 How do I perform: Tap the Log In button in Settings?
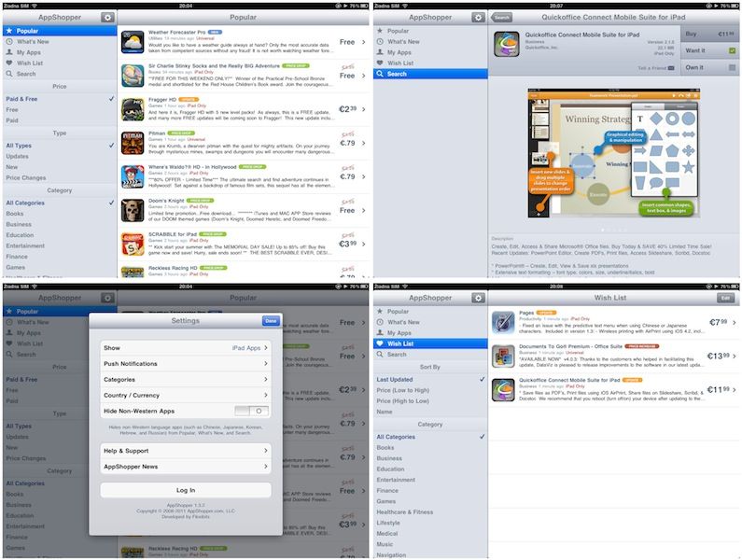coord(186,490)
